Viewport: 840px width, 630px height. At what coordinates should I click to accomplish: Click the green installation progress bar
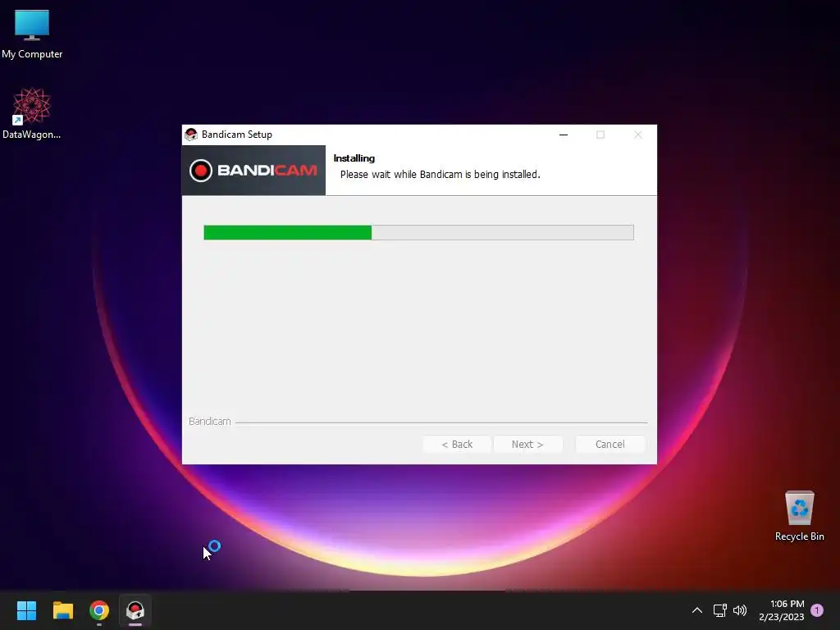pos(419,232)
